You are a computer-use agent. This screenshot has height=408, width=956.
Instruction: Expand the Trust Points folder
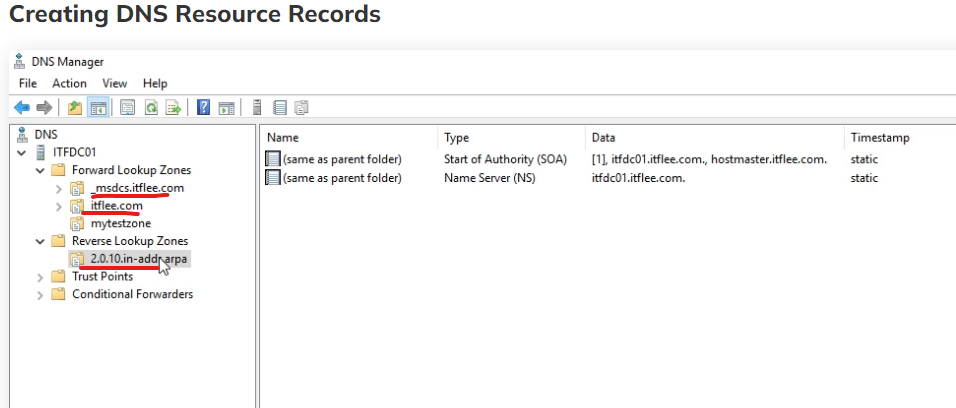[40, 277]
